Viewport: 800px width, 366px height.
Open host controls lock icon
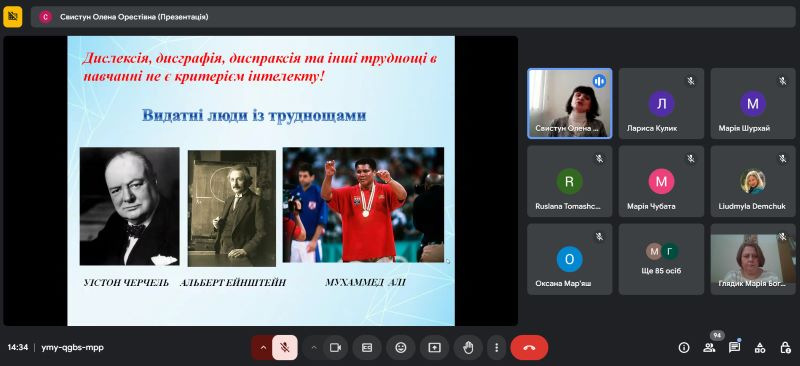785,348
